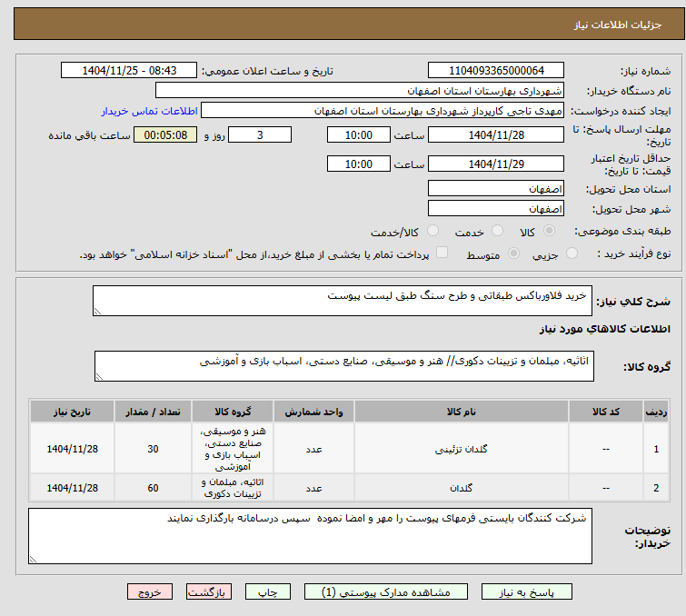686x616 pixels.
Task: Open the اطلاعات تماس خریدار link
Action: (150, 111)
